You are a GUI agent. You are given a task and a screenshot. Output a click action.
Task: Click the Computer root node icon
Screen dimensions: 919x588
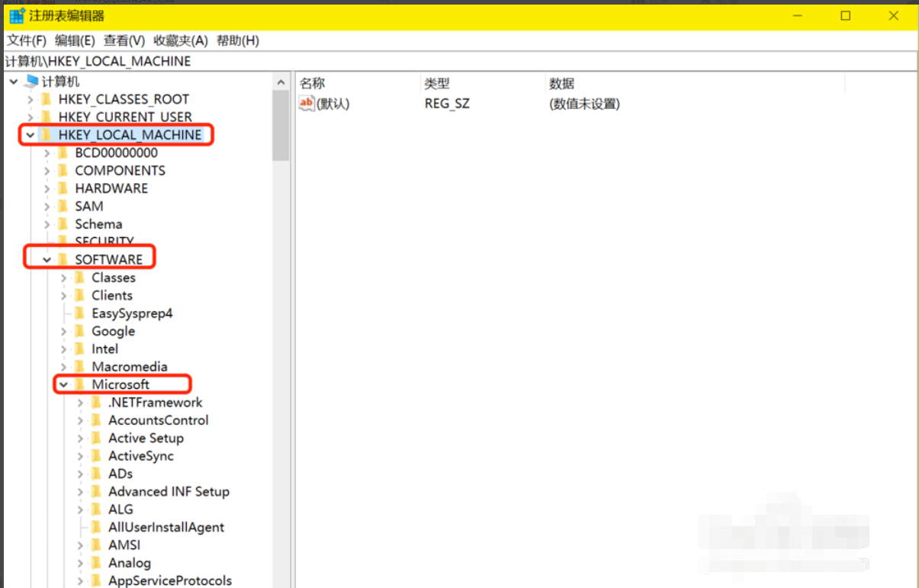click(x=31, y=82)
